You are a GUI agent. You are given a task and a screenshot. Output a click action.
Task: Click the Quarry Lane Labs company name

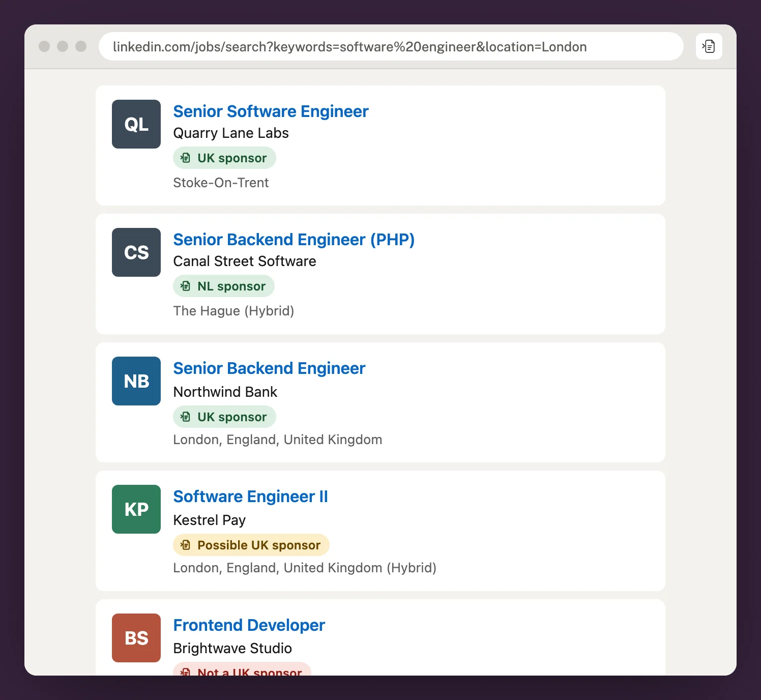[231, 133]
